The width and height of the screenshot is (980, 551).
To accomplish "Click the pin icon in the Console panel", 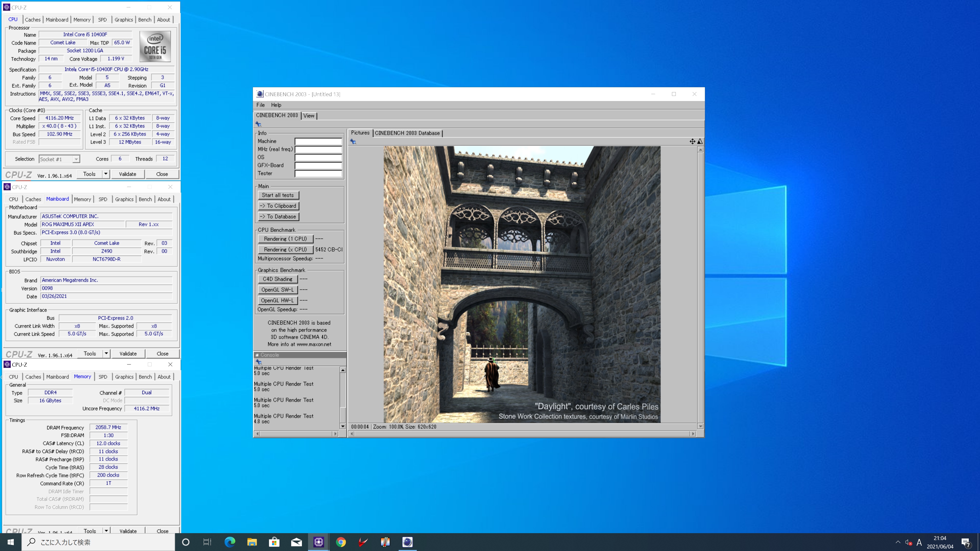I will point(259,362).
